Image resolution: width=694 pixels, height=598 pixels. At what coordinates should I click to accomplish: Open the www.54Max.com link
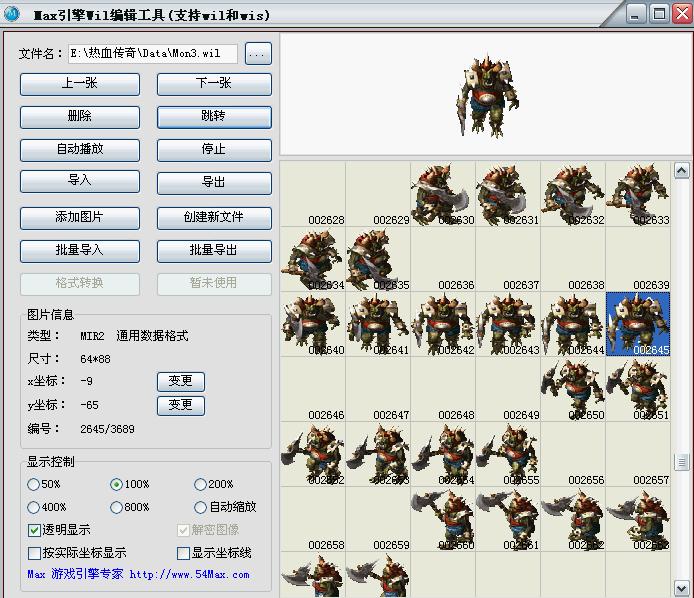click(189, 575)
